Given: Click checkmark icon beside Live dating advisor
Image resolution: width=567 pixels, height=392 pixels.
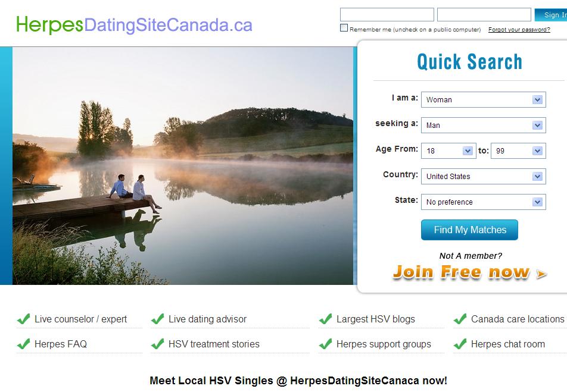Looking at the screenshot, I should tap(158, 319).
